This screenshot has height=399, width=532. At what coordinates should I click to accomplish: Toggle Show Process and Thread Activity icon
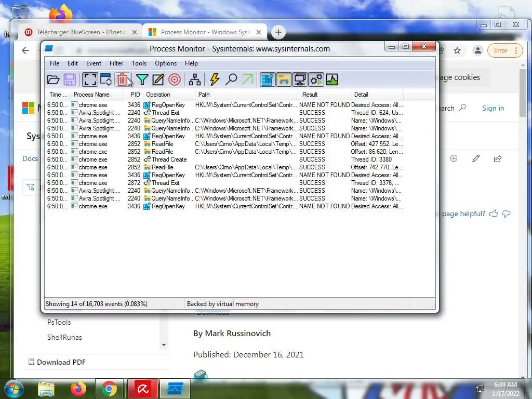point(316,79)
